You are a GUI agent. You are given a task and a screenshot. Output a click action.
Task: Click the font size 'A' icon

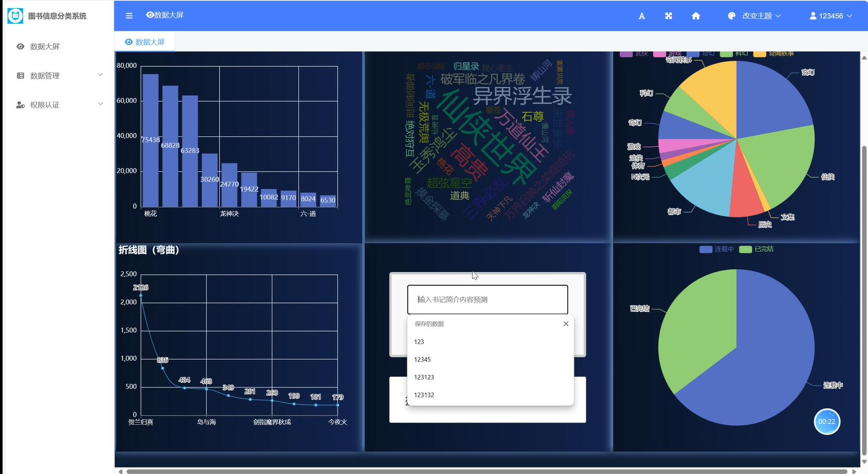(641, 16)
